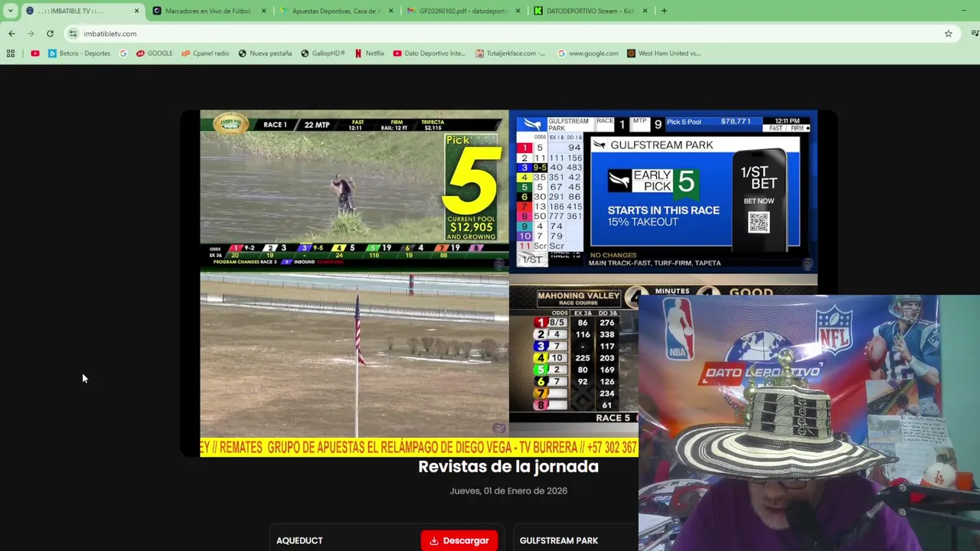
Task: Close the Marcadores en Vivo tab
Action: coord(264,11)
